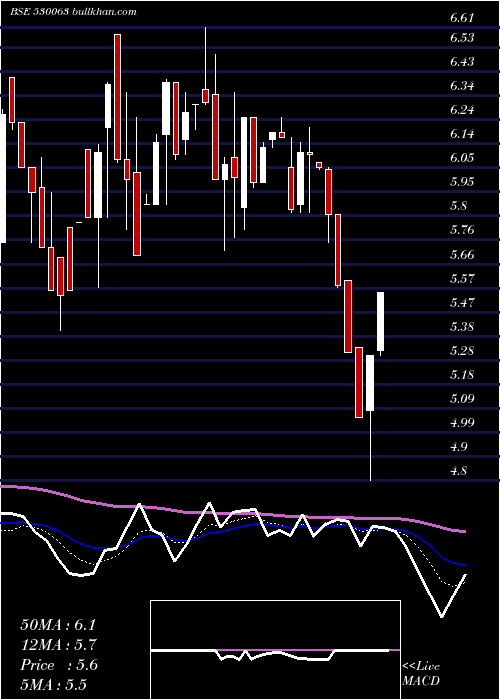The height and width of the screenshot is (700, 500).
Task: Click the 5.95 price axis label
Action: click(461, 182)
